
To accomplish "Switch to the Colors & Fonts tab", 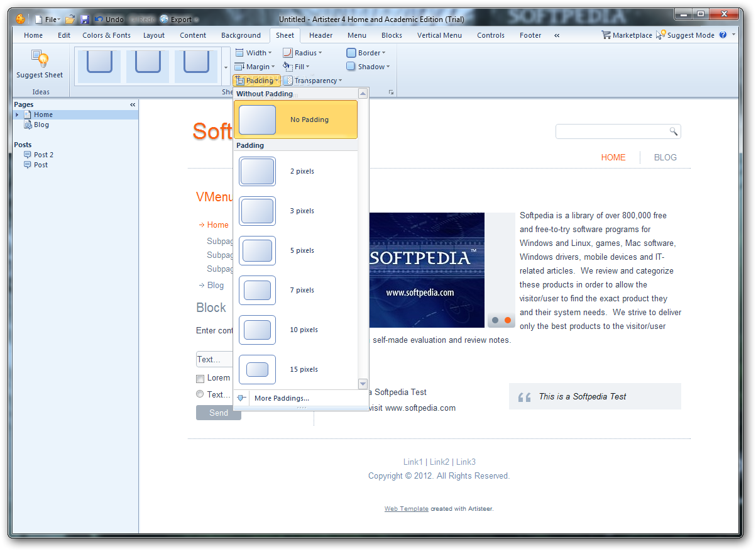I will tap(107, 35).
